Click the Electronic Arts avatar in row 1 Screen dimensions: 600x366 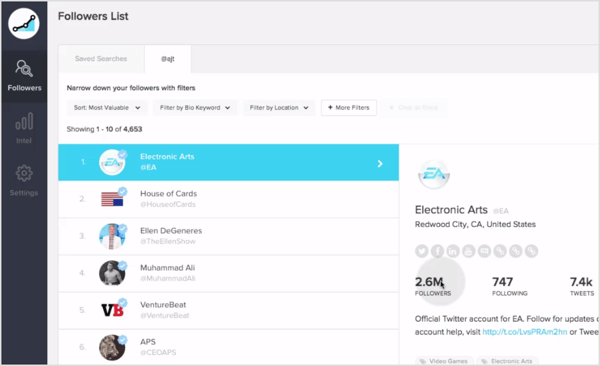[112, 162]
